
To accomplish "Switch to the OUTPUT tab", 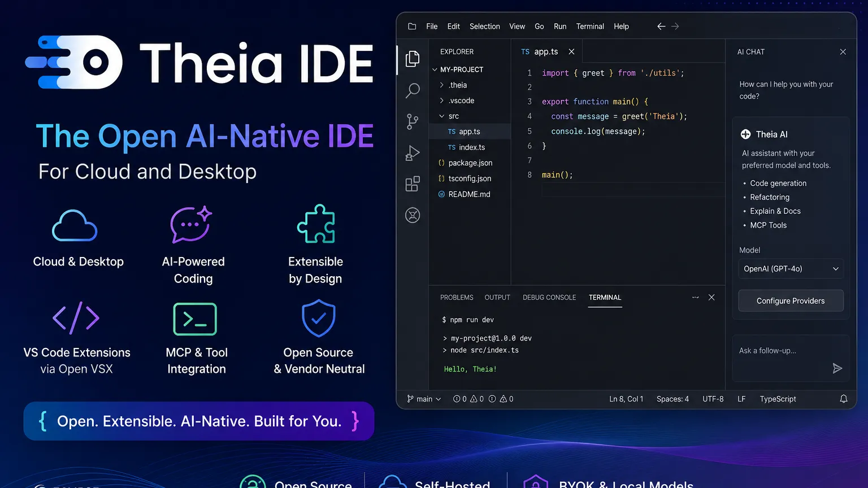I will pos(497,298).
